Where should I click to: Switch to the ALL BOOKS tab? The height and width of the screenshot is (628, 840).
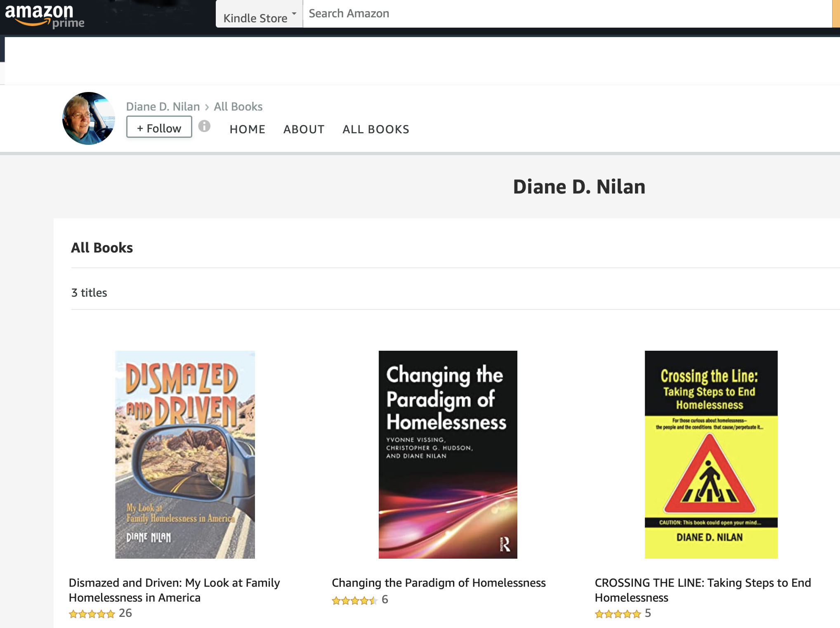tap(376, 130)
